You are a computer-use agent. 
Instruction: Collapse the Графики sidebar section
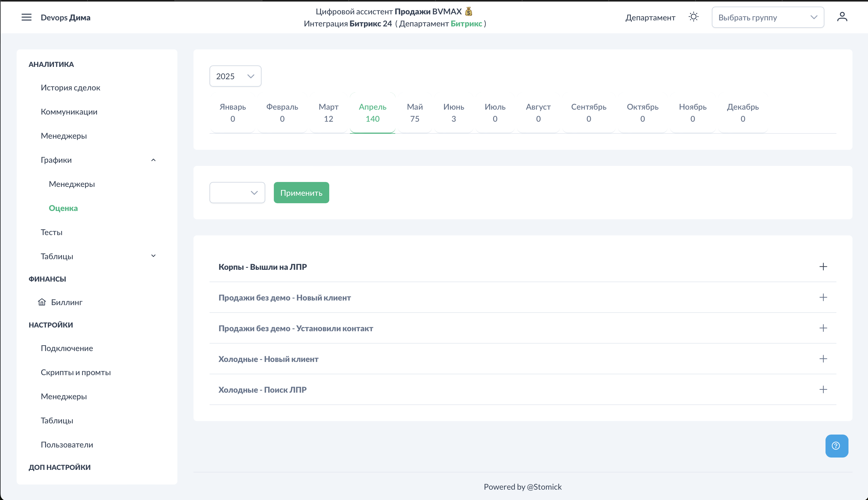153,160
